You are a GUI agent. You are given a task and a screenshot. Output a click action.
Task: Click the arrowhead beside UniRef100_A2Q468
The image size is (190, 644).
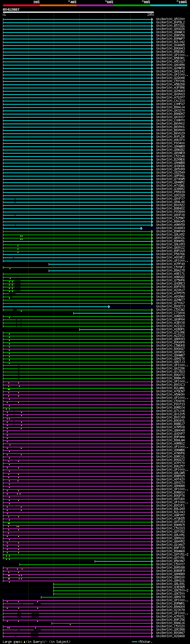[x=152, y=636]
